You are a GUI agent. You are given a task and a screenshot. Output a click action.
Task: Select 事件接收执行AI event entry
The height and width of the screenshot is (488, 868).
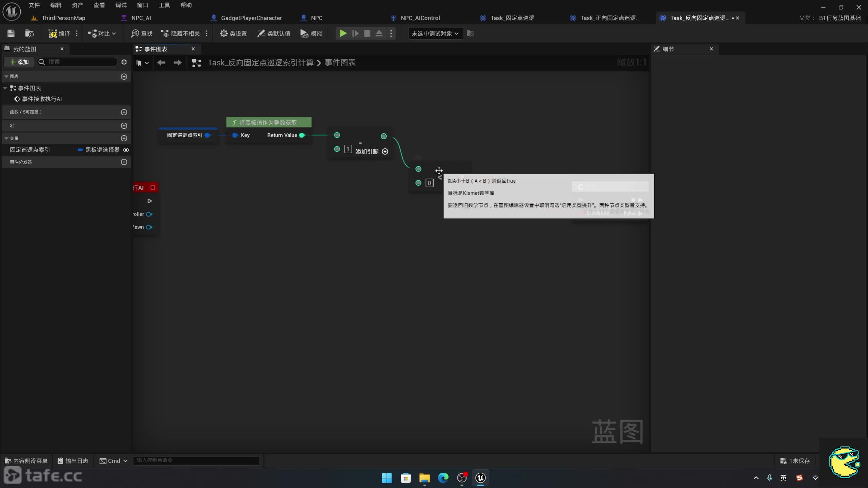38,99
